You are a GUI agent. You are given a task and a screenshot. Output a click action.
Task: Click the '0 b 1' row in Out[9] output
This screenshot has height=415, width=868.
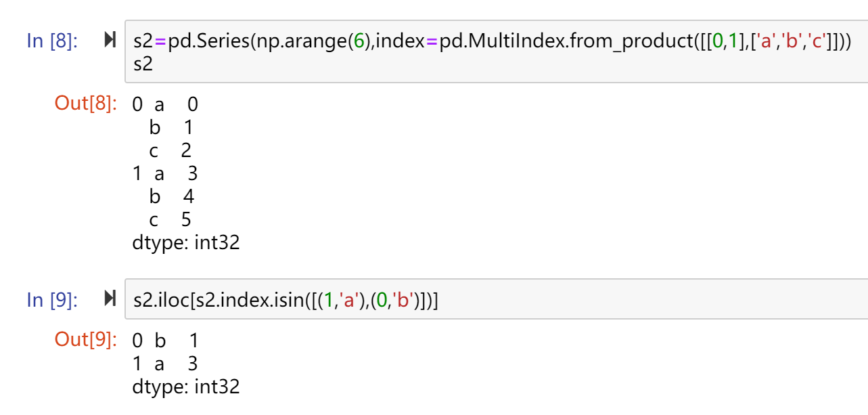coord(166,341)
